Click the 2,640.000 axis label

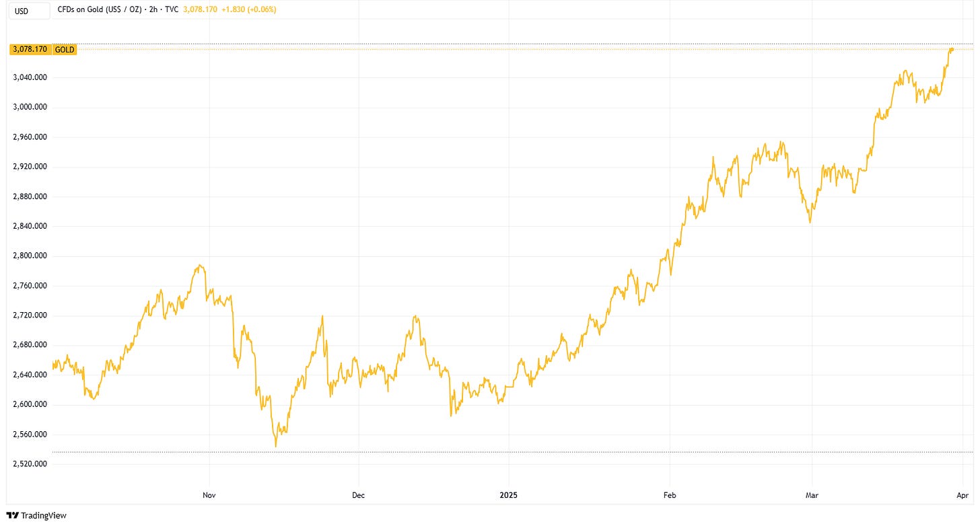(x=30, y=375)
